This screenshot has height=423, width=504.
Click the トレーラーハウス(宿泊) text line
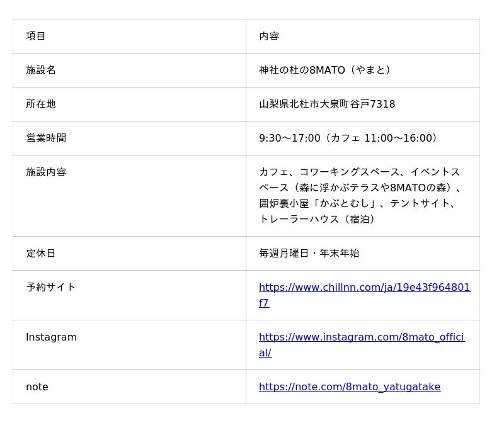[318, 219]
